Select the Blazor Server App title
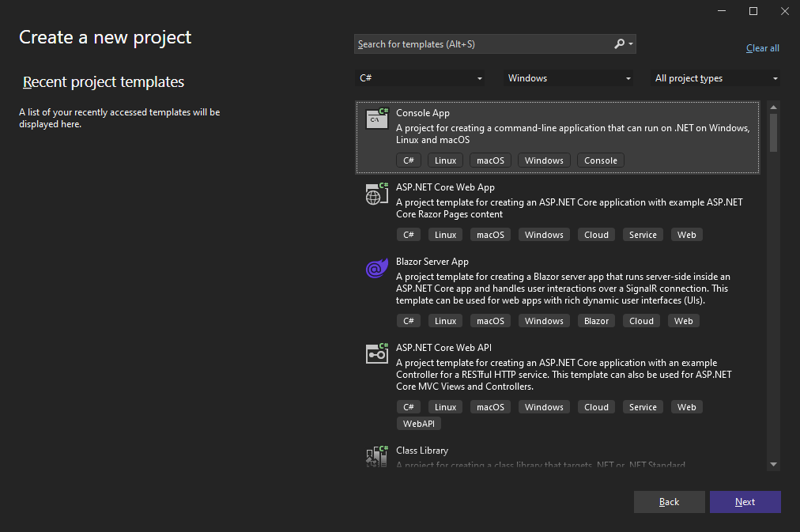 432,262
